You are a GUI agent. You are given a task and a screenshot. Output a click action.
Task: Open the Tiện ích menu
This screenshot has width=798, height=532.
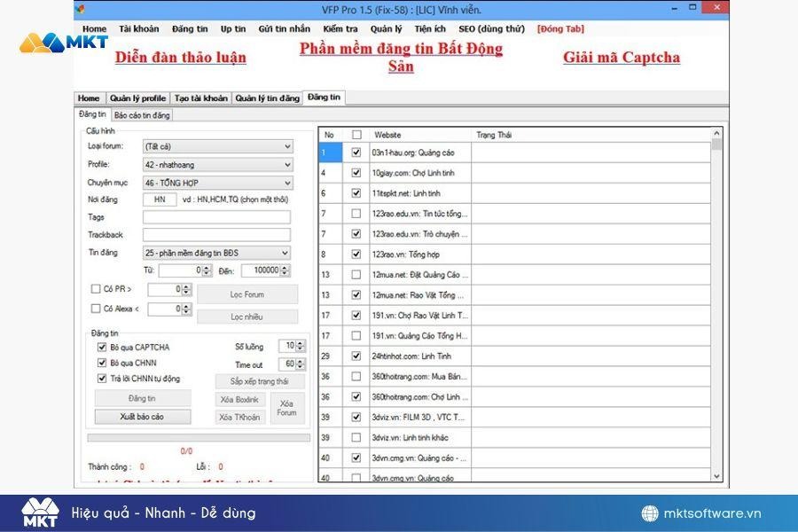(x=430, y=28)
